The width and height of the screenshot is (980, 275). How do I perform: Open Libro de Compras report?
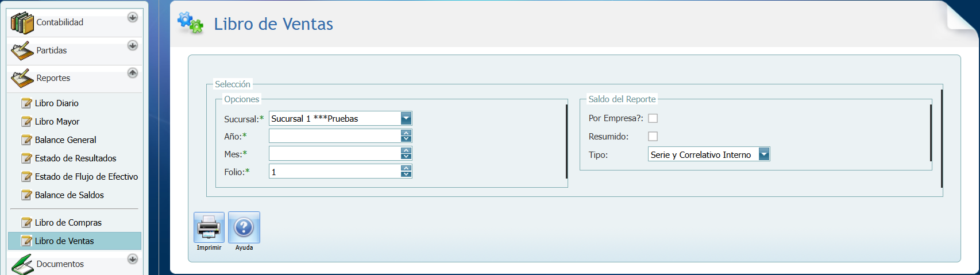pyautogui.click(x=68, y=223)
